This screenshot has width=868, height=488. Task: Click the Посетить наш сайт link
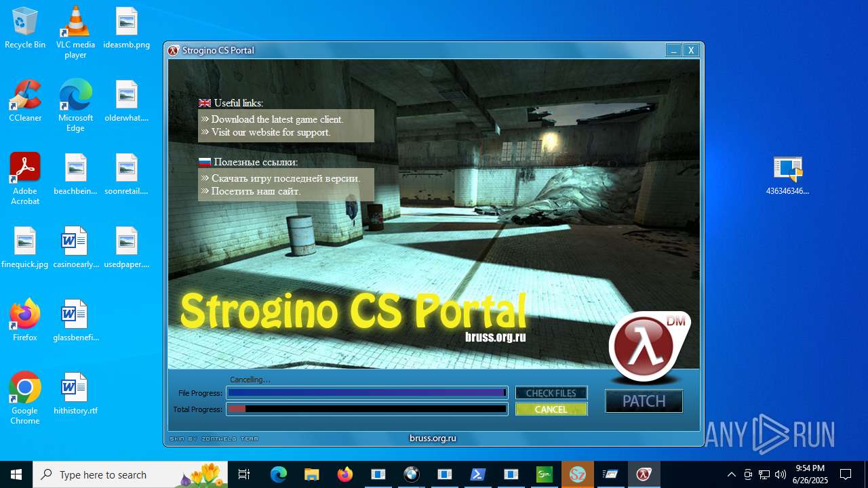pyautogui.click(x=256, y=191)
